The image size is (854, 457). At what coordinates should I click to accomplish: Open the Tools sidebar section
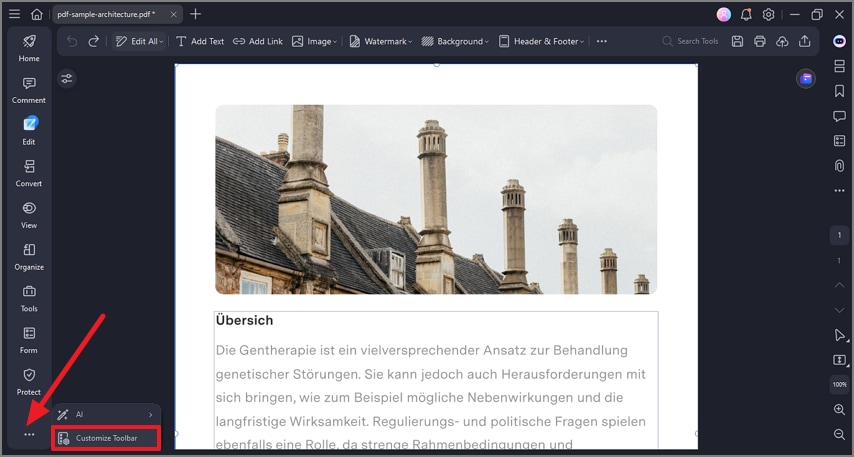[x=29, y=298]
